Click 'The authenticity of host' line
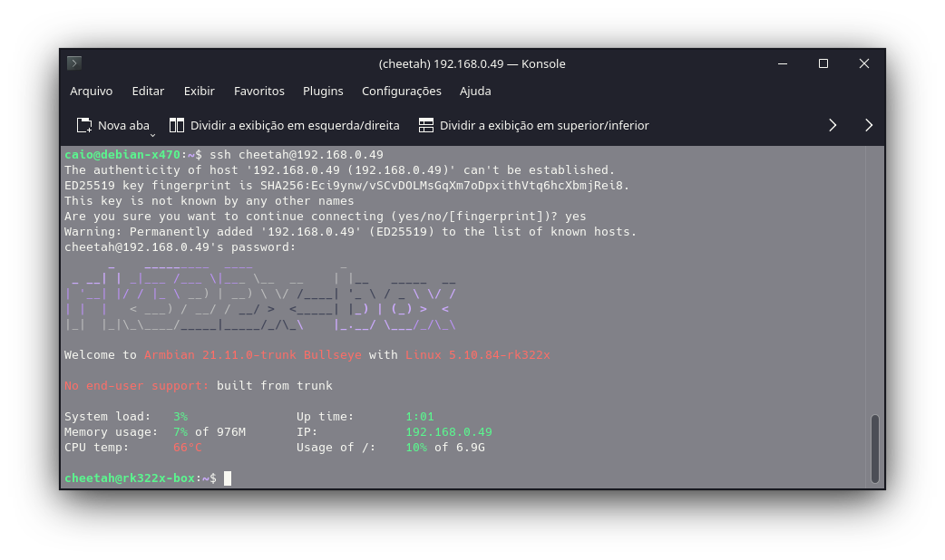The image size is (945, 560). tap(340, 169)
